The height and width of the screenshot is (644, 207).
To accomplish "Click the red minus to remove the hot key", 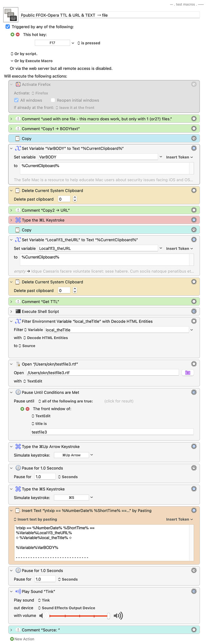I will (x=17, y=34).
